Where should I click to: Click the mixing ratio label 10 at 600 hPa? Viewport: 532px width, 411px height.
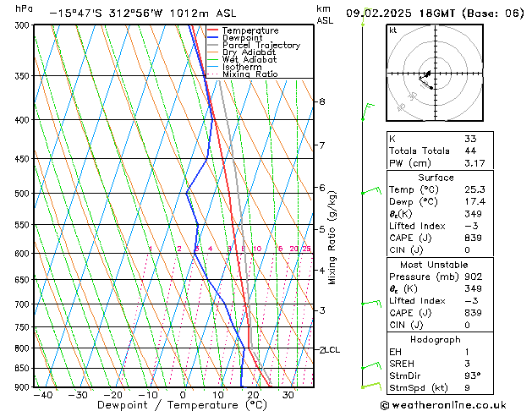pos(257,249)
